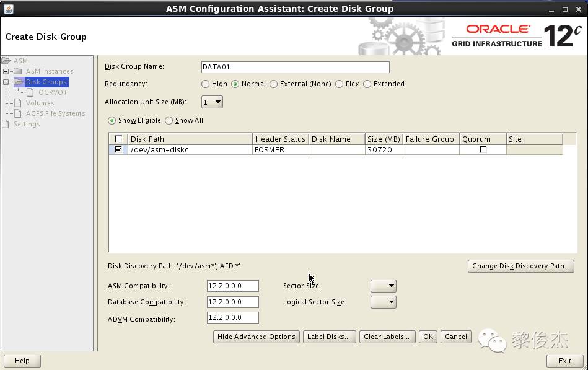
Task: Click the Disk Groups open folder icon
Action: pos(19,81)
